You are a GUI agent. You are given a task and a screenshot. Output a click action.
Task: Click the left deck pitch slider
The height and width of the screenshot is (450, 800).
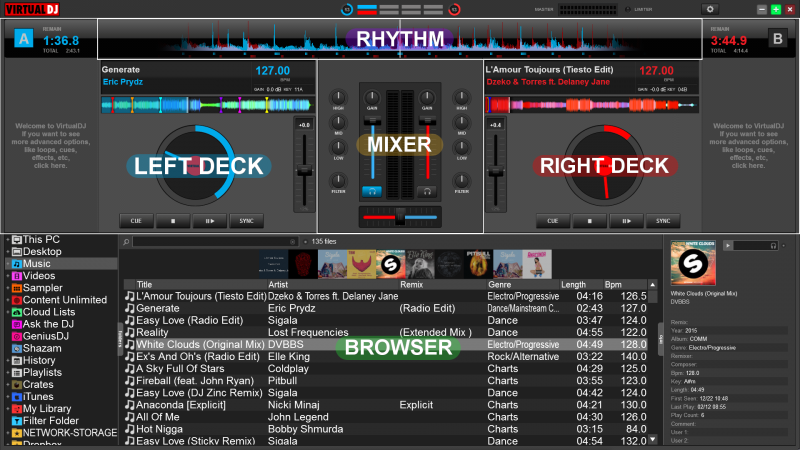pos(305,171)
